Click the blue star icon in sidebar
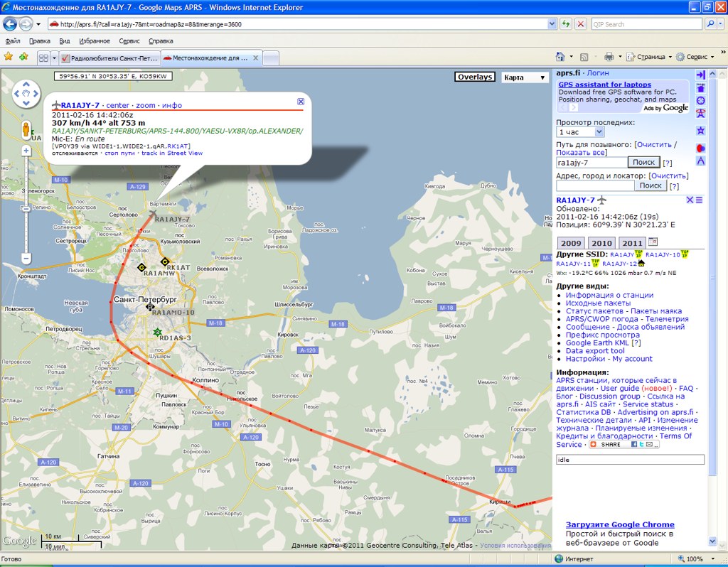The height and width of the screenshot is (567, 728). [701, 130]
